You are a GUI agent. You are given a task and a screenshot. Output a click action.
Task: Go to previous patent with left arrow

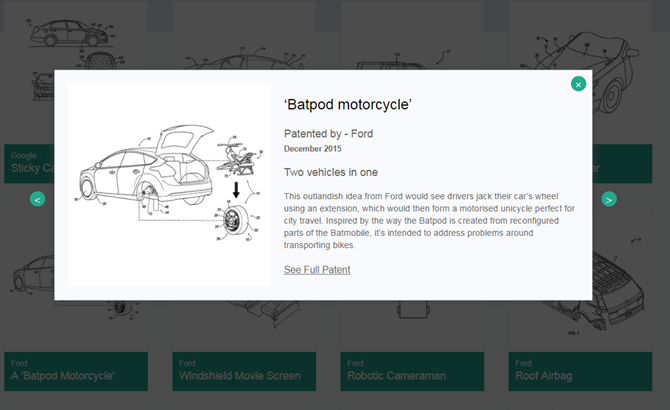coord(38,199)
